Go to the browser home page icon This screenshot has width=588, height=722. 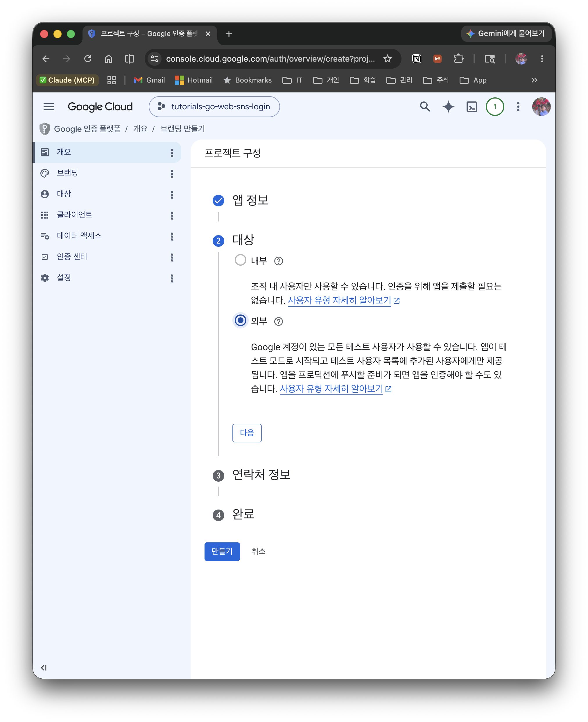pos(108,59)
